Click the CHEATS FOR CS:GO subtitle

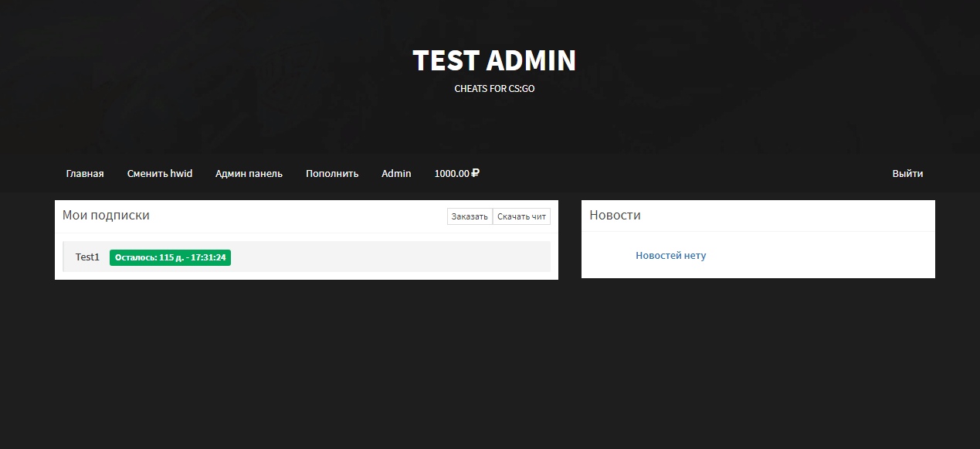pos(494,89)
